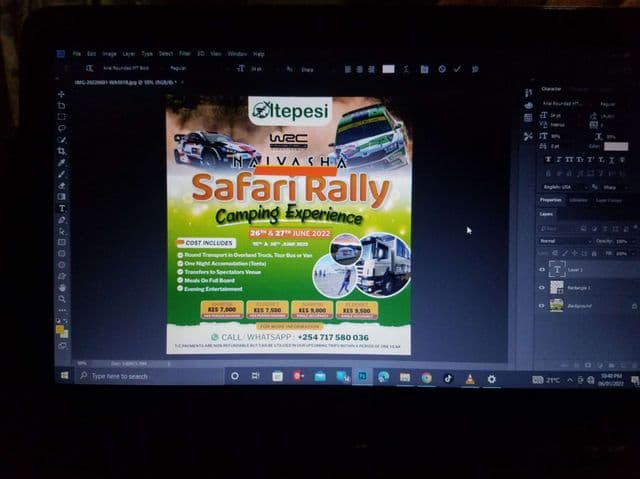
Task: Open the Window menu
Action: (237, 53)
